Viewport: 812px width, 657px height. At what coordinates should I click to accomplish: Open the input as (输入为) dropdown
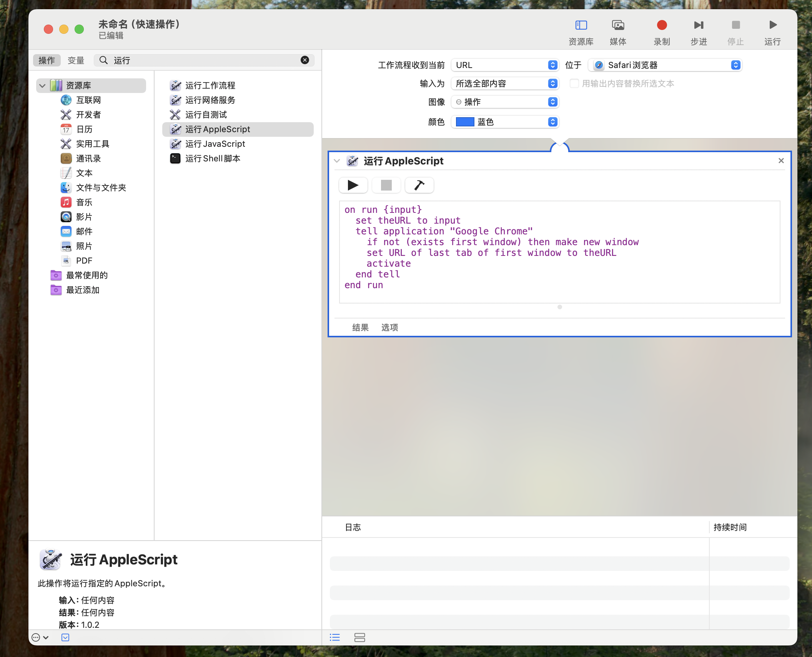coord(505,83)
